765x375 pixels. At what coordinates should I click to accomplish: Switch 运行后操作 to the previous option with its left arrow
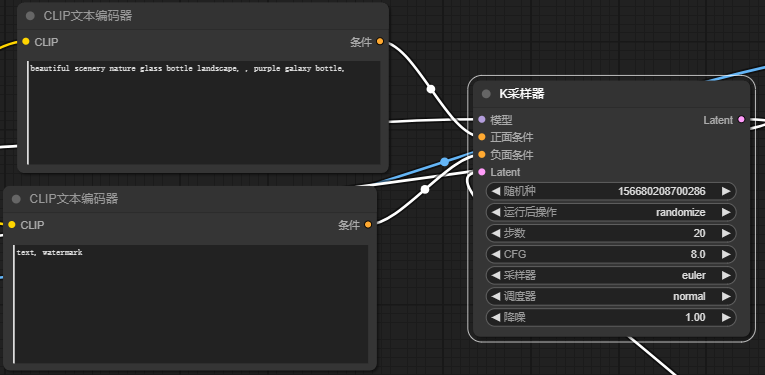point(496,212)
